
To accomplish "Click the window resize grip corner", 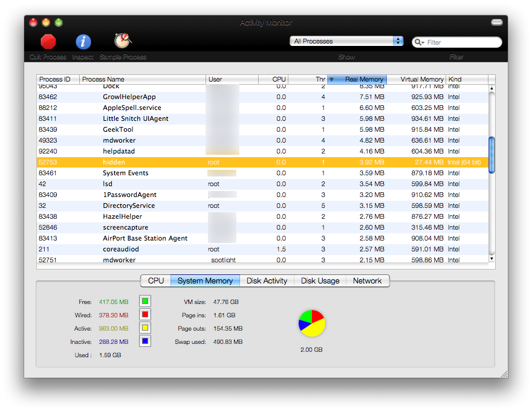I will pos(504,374).
